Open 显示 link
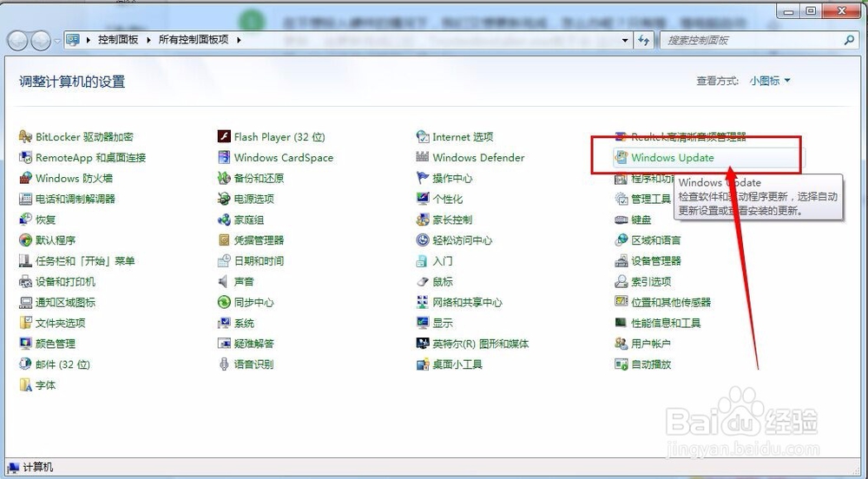The width and height of the screenshot is (868, 479). point(443,323)
